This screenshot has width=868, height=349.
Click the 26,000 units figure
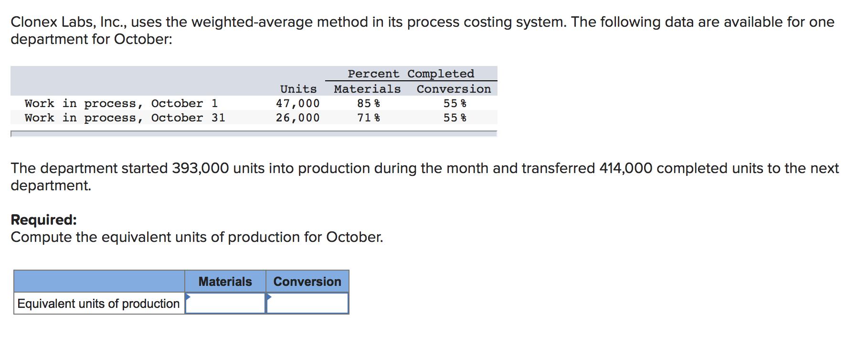click(298, 118)
